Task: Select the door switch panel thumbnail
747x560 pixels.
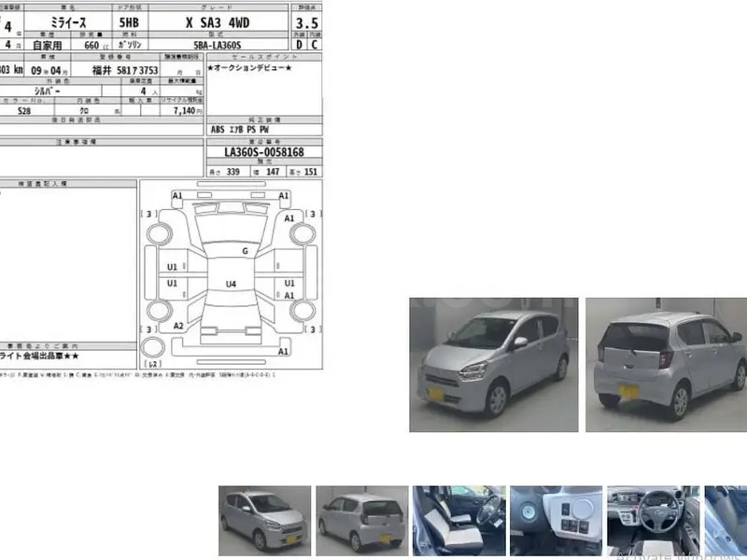Action: [556, 521]
